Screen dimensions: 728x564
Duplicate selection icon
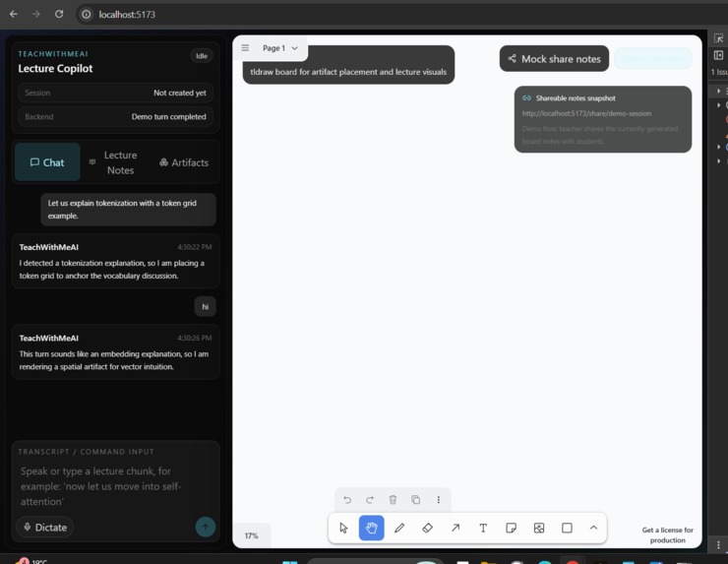pos(415,500)
